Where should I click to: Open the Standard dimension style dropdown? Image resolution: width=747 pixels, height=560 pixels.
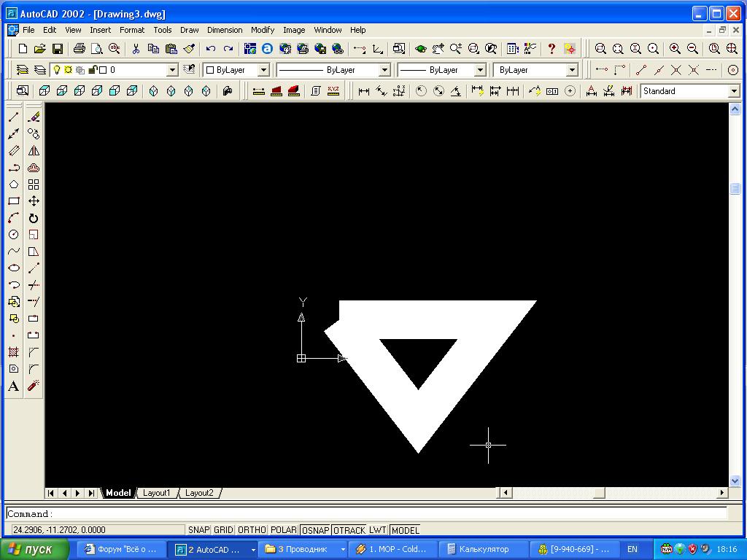click(x=733, y=91)
